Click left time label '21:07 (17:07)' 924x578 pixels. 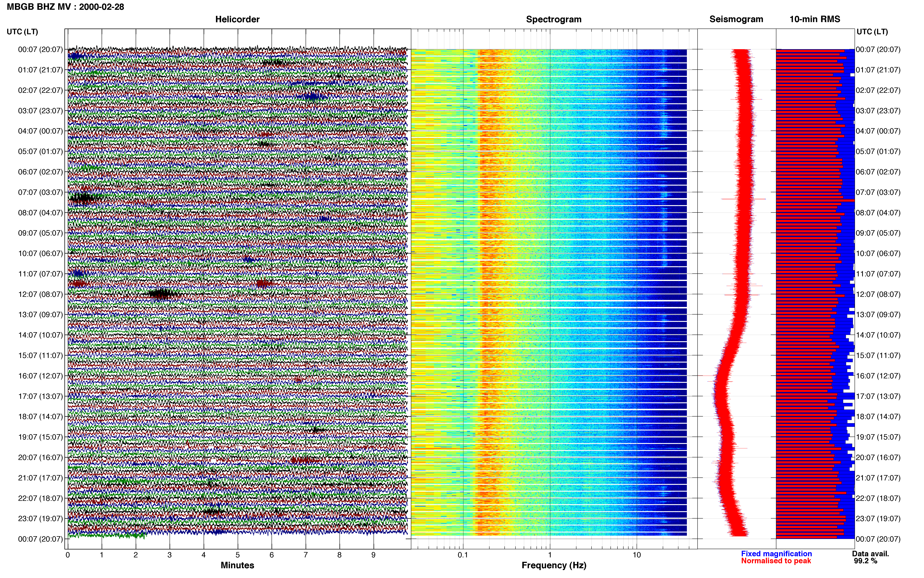pyautogui.click(x=40, y=477)
